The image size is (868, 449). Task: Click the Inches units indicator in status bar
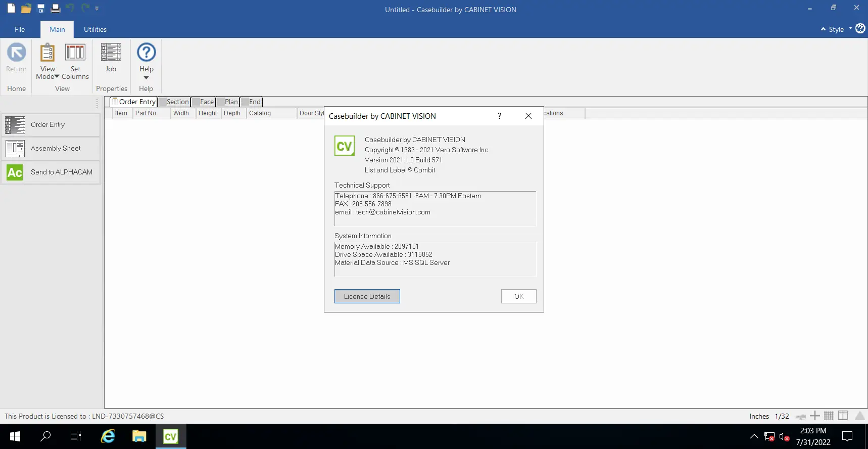(x=759, y=416)
